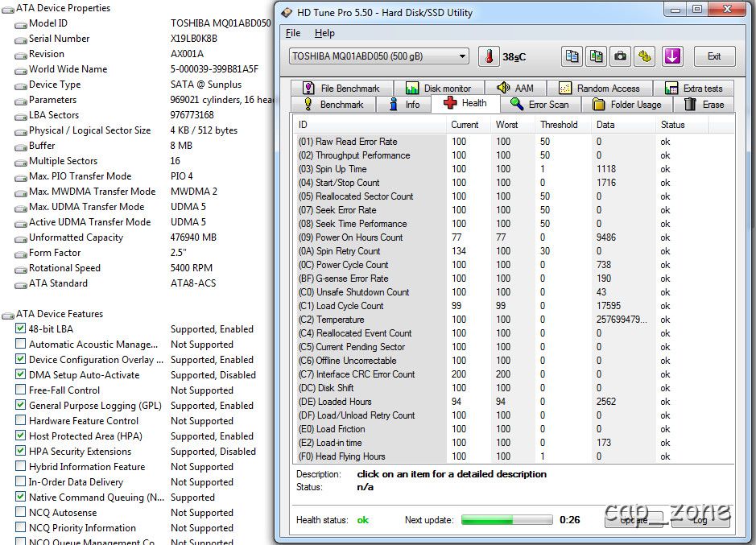Open the TOSHIBA MQ01ABD050 drive dropdown
The width and height of the screenshot is (756, 545).
click(379, 56)
